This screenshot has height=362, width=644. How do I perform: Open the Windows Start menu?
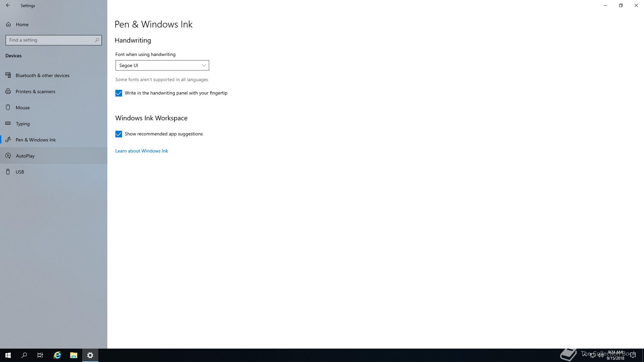(8, 355)
